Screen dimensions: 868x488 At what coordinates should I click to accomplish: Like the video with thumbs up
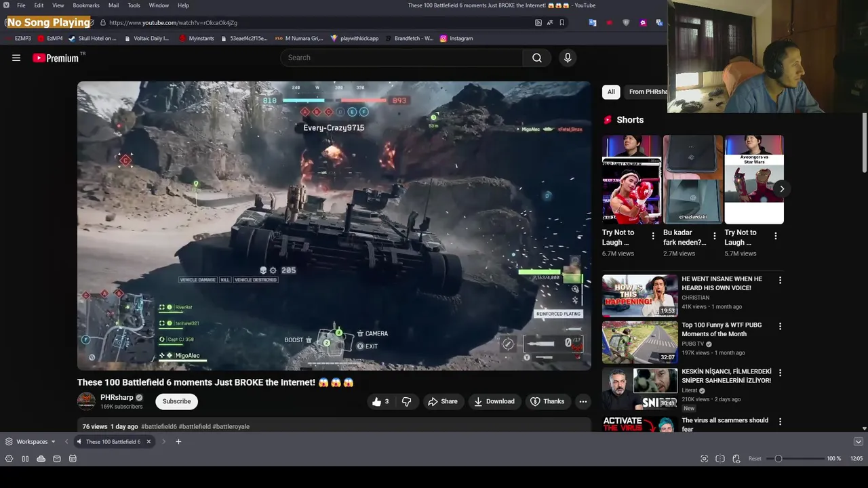pos(380,401)
